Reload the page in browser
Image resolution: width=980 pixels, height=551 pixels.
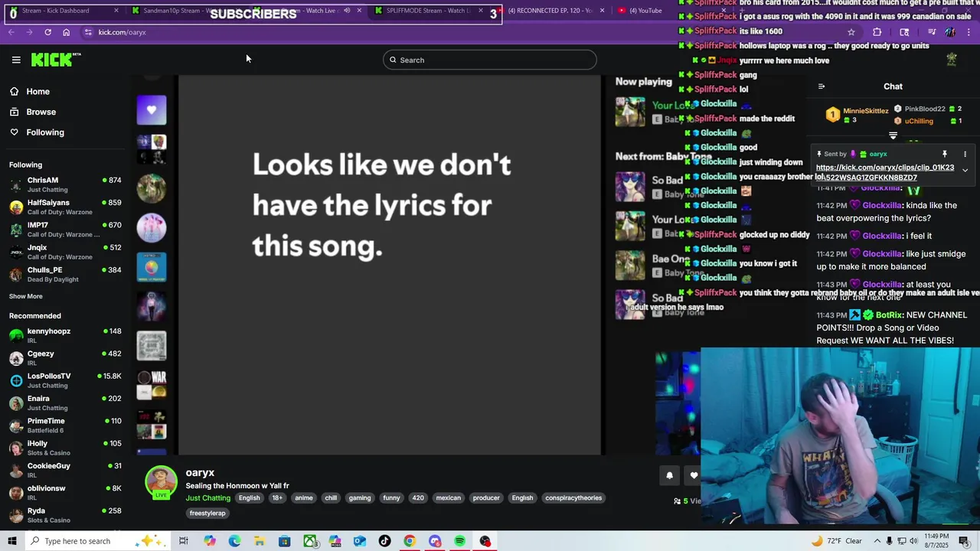[x=47, y=32]
